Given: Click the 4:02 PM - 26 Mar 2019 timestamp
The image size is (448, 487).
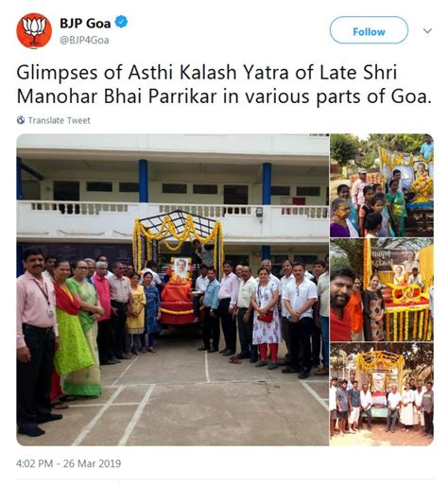Looking at the screenshot, I should [x=68, y=463].
